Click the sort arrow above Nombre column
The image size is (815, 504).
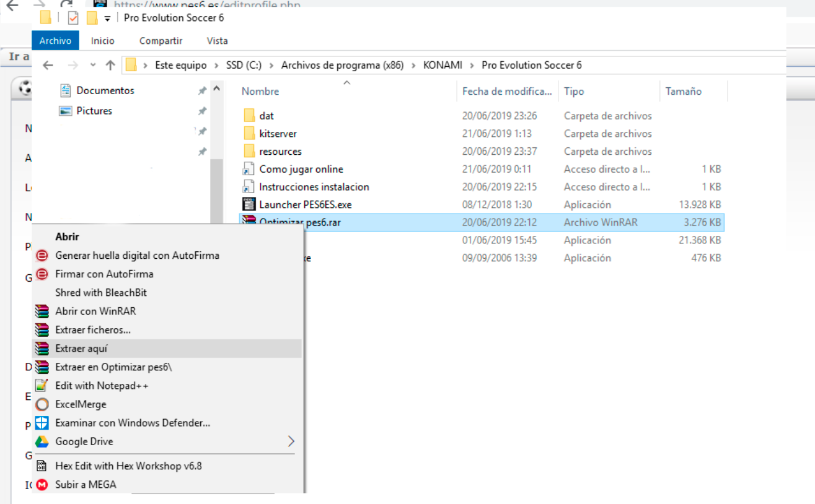point(347,82)
